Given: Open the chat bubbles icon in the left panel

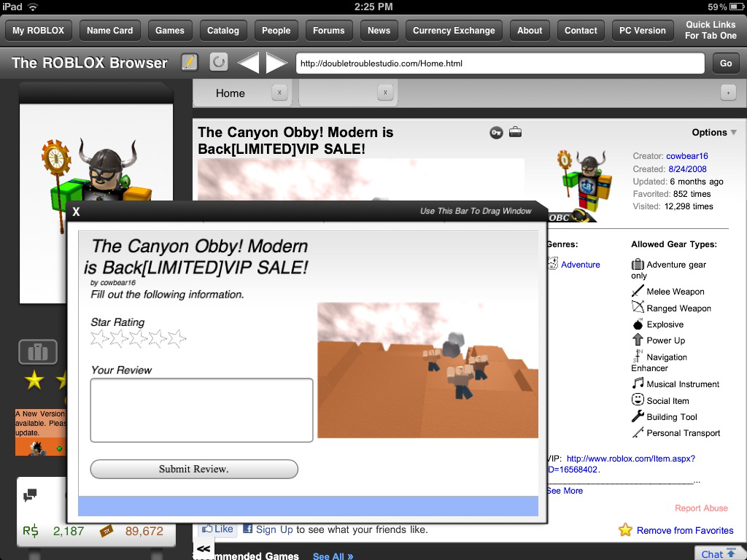Looking at the screenshot, I should 30,495.
